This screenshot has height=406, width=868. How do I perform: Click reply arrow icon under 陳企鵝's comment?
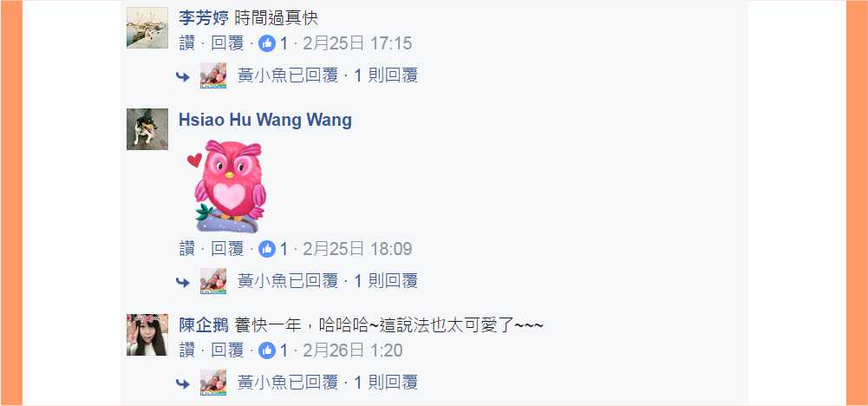(x=183, y=383)
